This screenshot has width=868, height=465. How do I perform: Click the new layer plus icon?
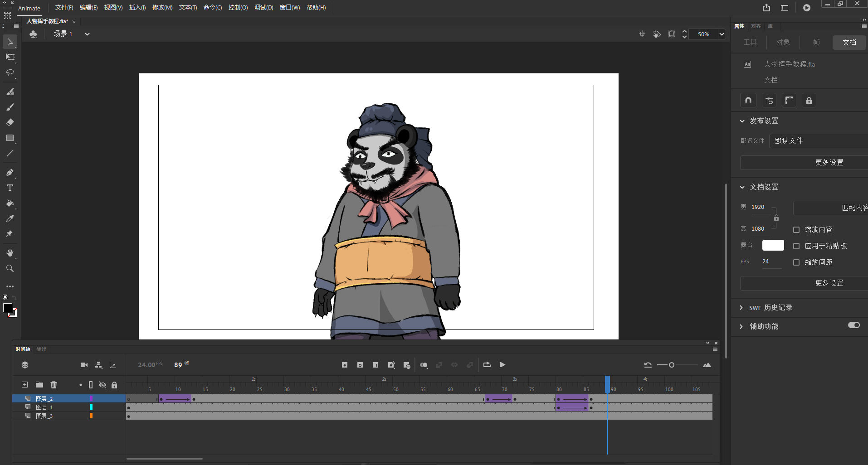[x=25, y=385]
